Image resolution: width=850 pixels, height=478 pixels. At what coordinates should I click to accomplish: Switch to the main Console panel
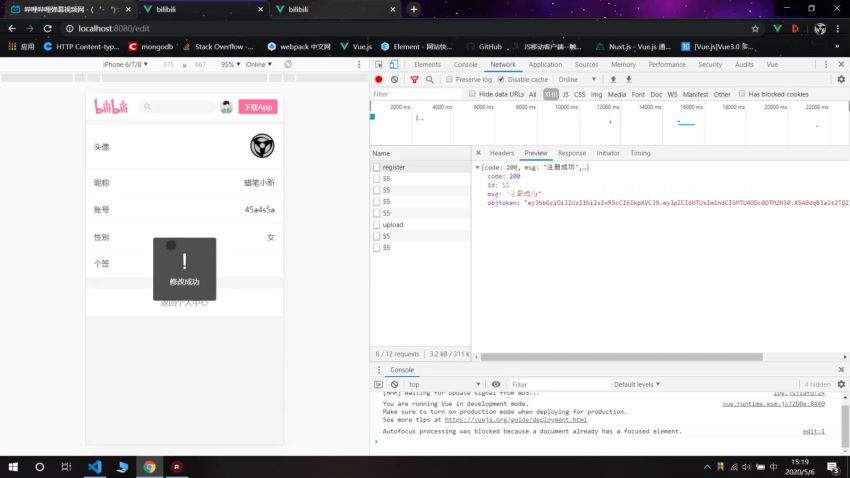(x=466, y=64)
